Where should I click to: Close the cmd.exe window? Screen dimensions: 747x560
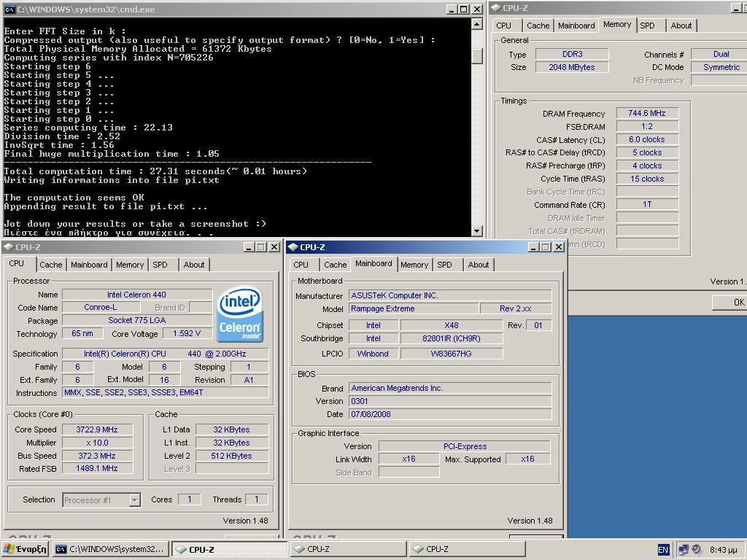coord(477,9)
